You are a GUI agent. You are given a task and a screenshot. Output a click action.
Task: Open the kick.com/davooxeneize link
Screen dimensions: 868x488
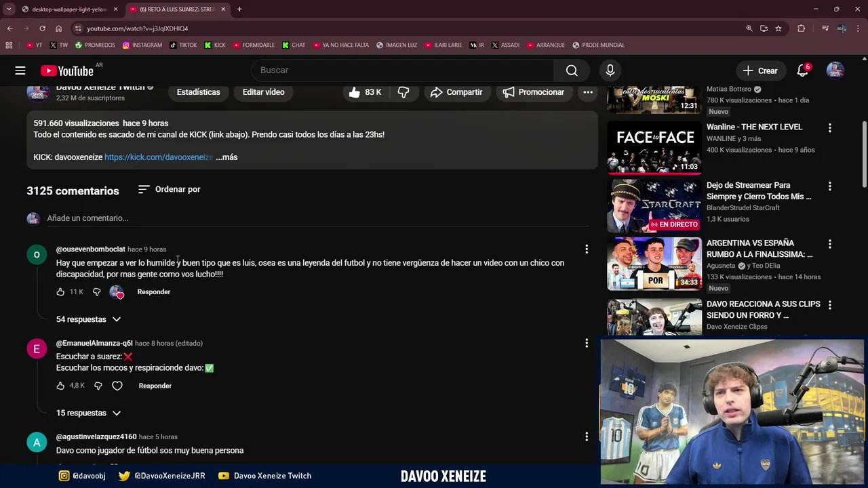click(x=159, y=157)
